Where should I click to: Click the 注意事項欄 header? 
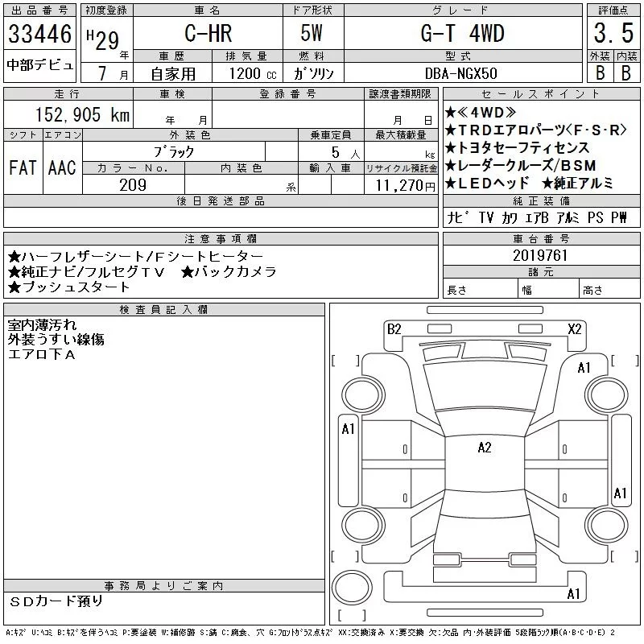(221, 238)
